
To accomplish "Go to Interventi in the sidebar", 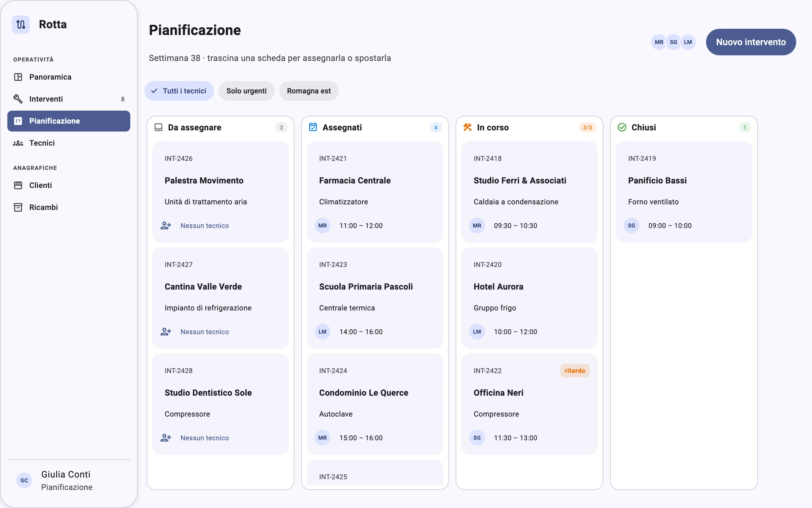I will click(69, 99).
